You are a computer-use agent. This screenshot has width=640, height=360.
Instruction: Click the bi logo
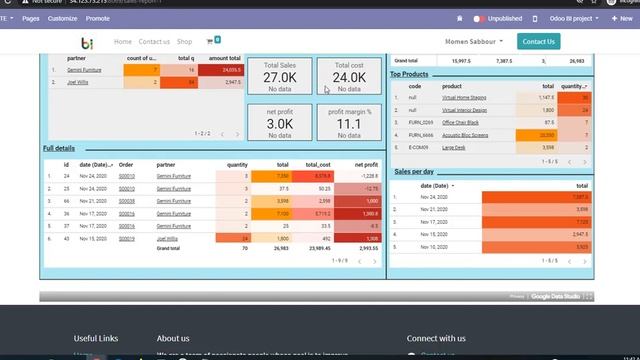click(x=87, y=43)
